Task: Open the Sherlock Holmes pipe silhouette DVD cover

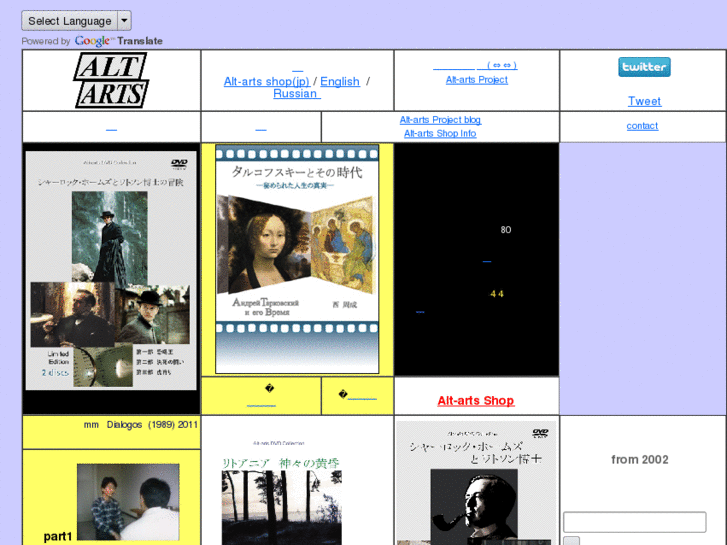Action: [x=476, y=483]
